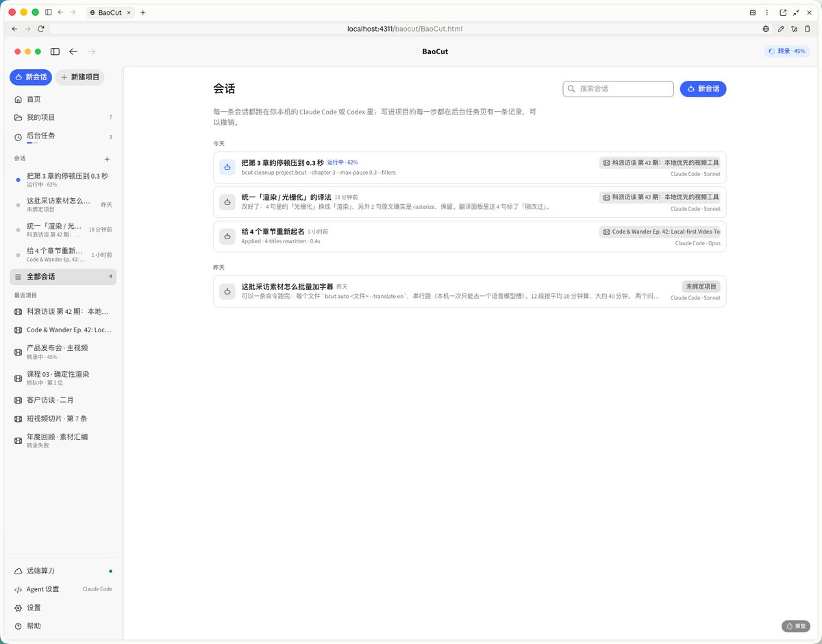The image size is (822, 644).
Task: Open project 产品发布会 · 主视频
Action: pyautogui.click(x=63, y=352)
